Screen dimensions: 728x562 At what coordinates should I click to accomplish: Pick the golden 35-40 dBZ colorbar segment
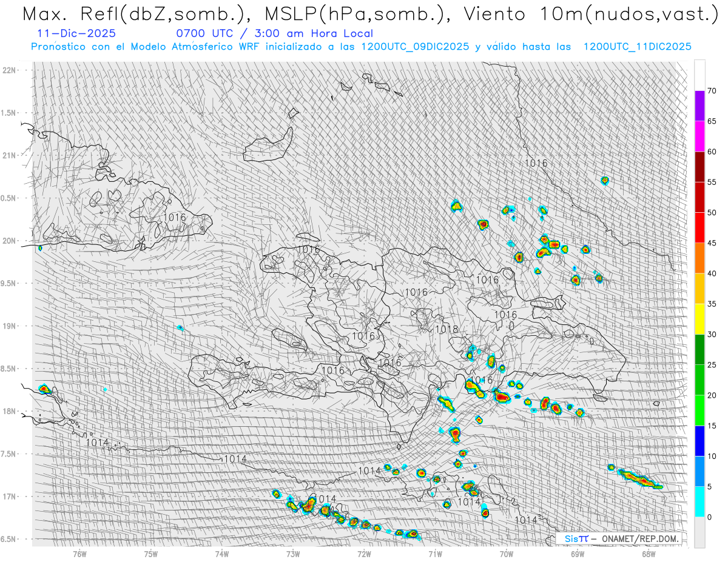[699, 289]
